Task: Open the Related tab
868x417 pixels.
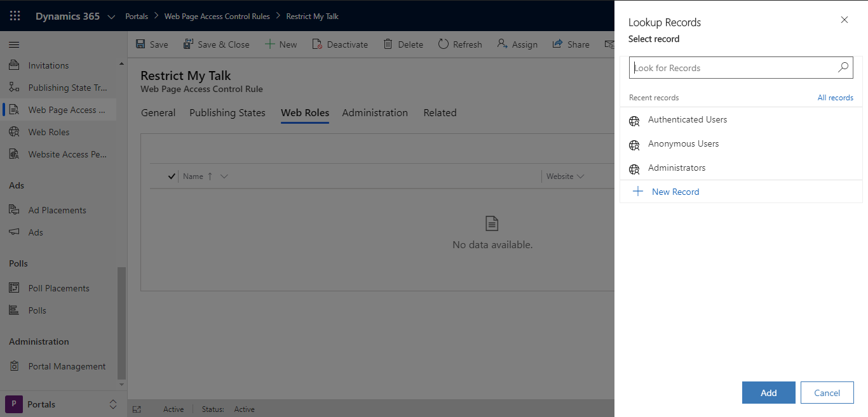Action: (440, 113)
